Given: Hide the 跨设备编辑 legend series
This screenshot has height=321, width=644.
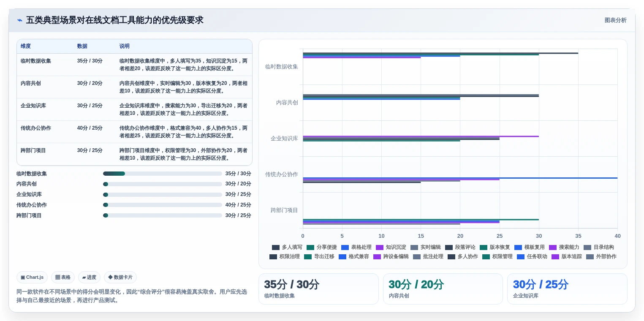Looking at the screenshot, I should pyautogui.click(x=391, y=256).
